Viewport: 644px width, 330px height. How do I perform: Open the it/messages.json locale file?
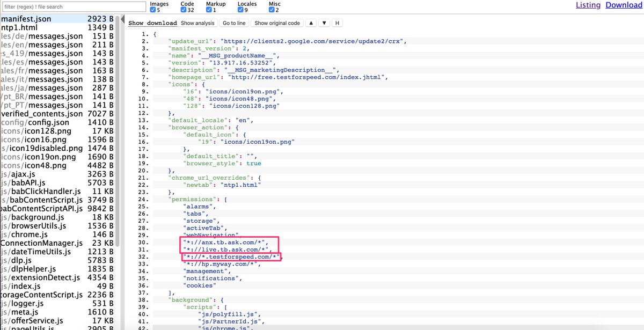point(57,79)
